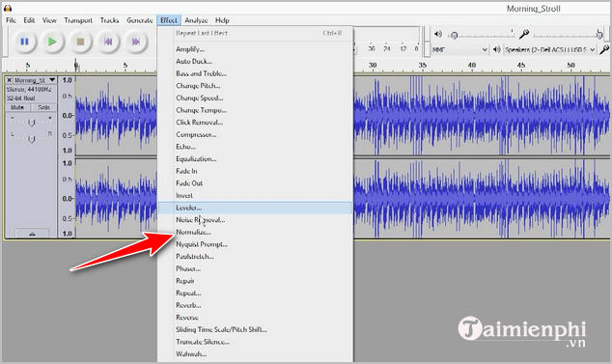This screenshot has width=612, height=364.
Task: Open Equalization... effect
Action: tap(255, 159)
